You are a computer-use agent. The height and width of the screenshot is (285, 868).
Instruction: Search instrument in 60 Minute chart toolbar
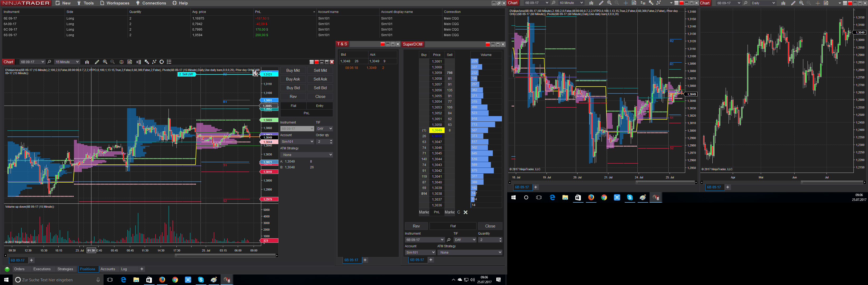(553, 3)
